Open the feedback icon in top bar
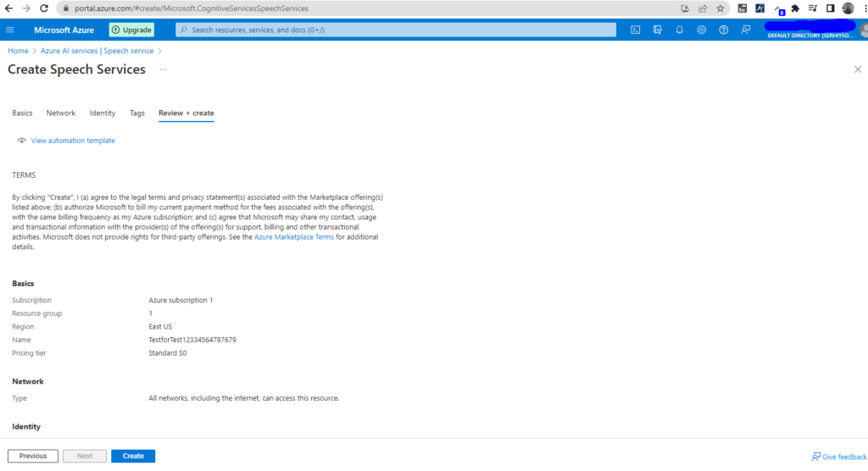This screenshot has width=868, height=471. point(746,30)
